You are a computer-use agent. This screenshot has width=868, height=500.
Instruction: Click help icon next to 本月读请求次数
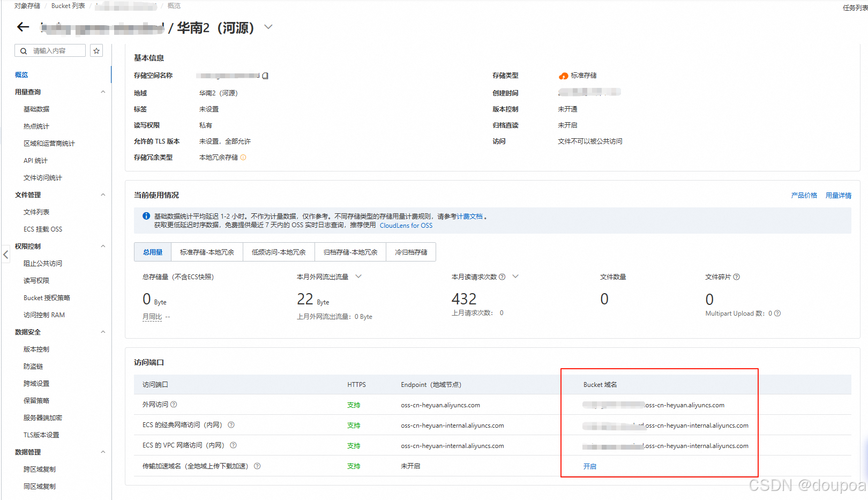(x=502, y=277)
